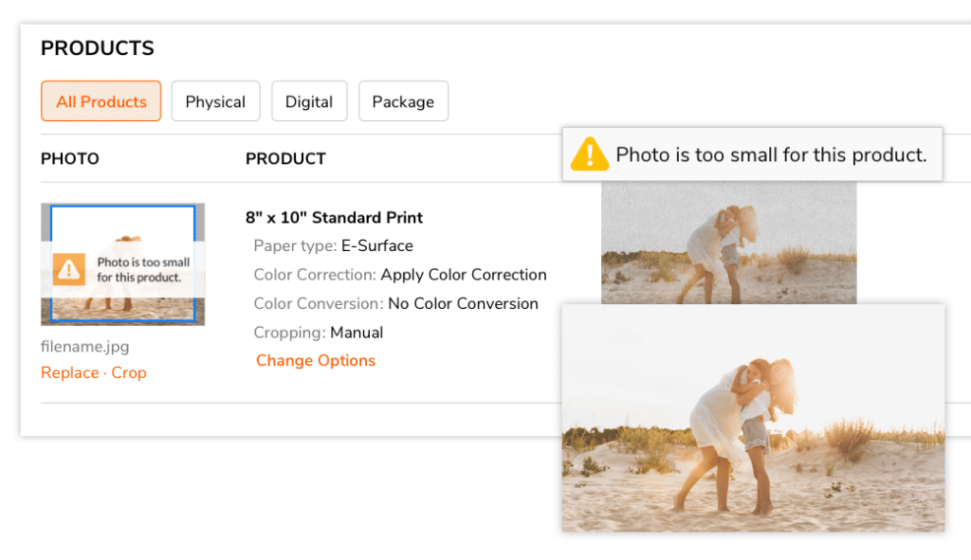Click the 'Photo is too small' tooltip message

click(771, 154)
